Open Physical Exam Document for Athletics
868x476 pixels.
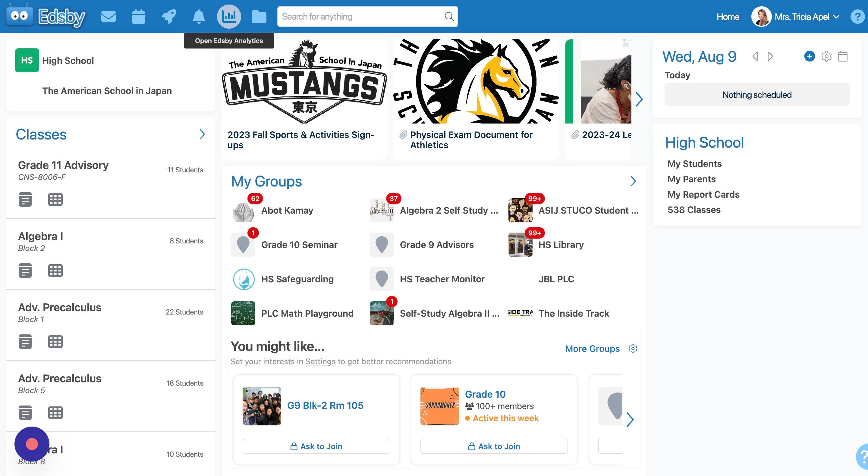[x=471, y=140]
